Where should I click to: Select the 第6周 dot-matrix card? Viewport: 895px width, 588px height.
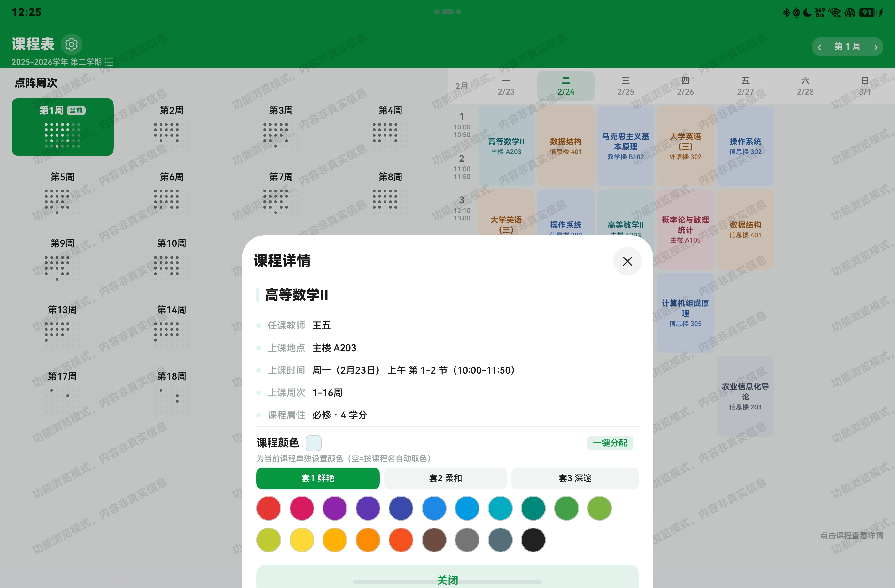172,194
